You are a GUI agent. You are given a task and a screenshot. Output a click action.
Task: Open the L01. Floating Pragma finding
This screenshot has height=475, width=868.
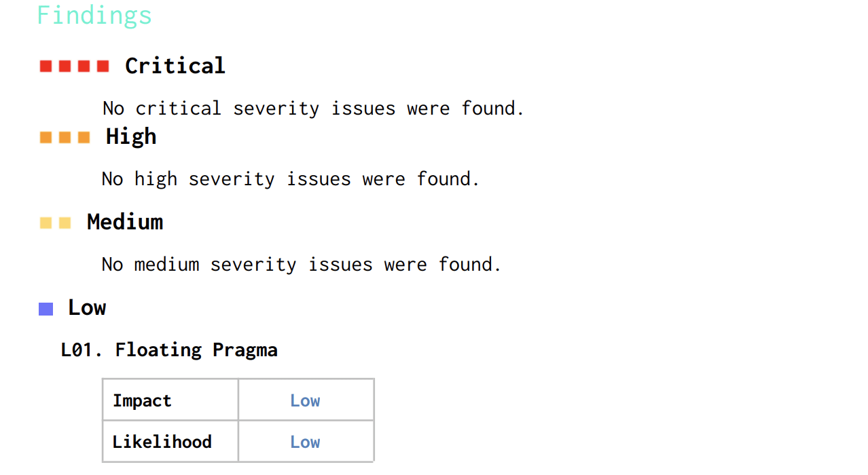click(169, 349)
